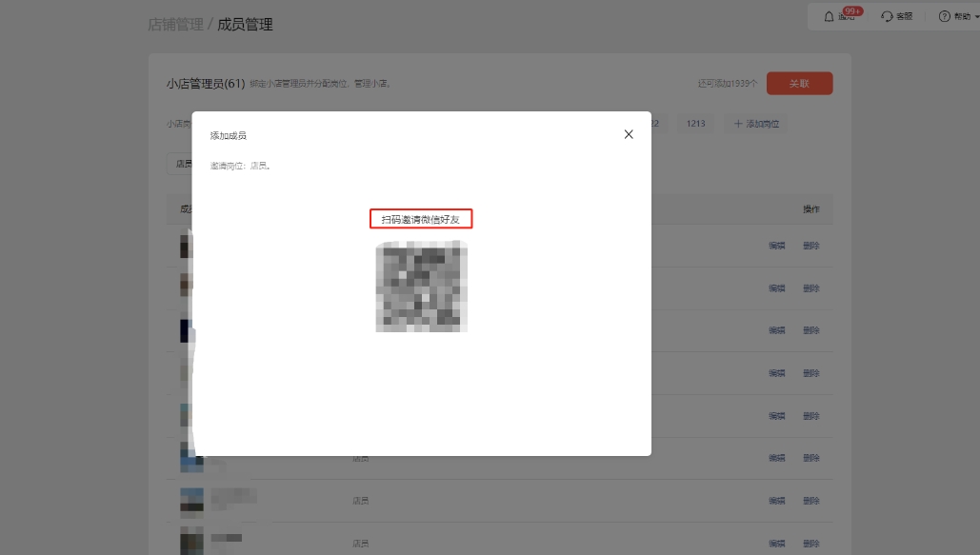This screenshot has height=555, width=980.
Task: Click 成员管理 in the breadcrumb
Action: 245,25
